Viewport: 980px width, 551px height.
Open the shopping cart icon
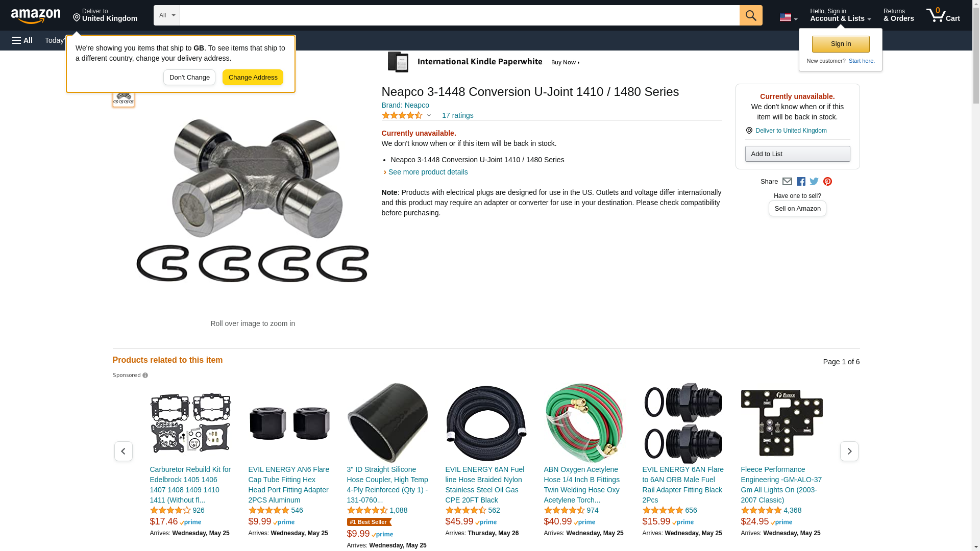pyautogui.click(x=943, y=15)
